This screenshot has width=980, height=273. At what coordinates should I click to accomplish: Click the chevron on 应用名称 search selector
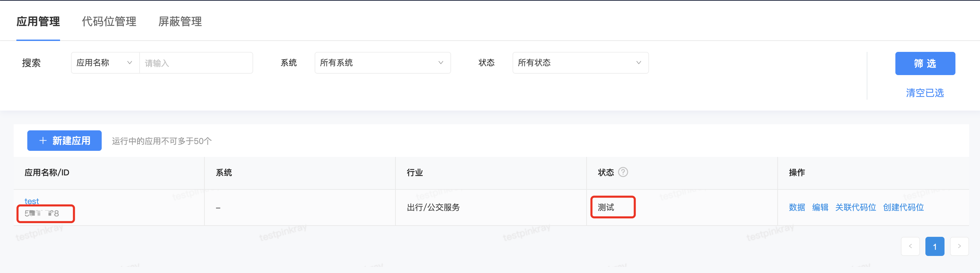(x=130, y=63)
